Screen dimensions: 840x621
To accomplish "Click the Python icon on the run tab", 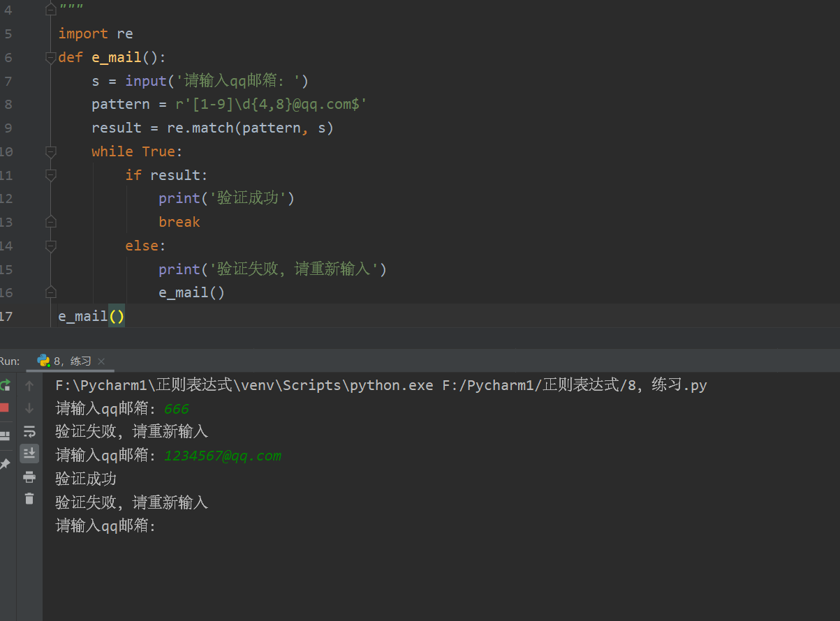I will 43,361.
